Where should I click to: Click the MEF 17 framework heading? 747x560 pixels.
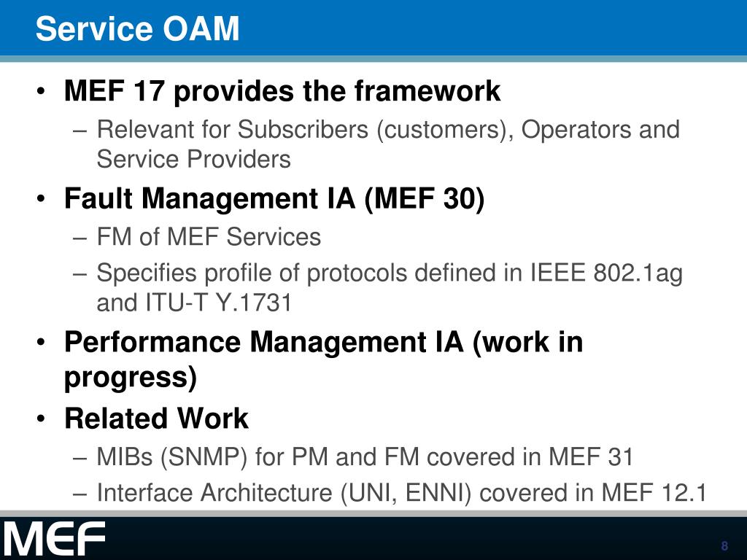pos(282,90)
